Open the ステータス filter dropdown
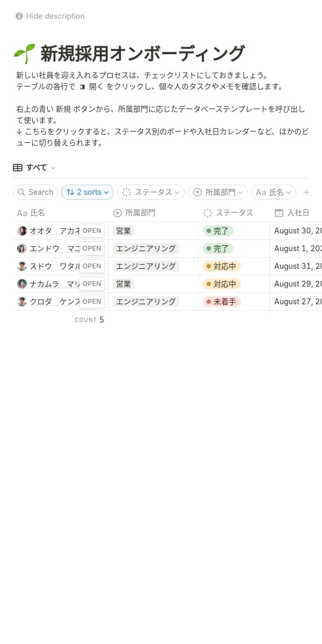The height and width of the screenshot is (644, 322). tap(151, 192)
